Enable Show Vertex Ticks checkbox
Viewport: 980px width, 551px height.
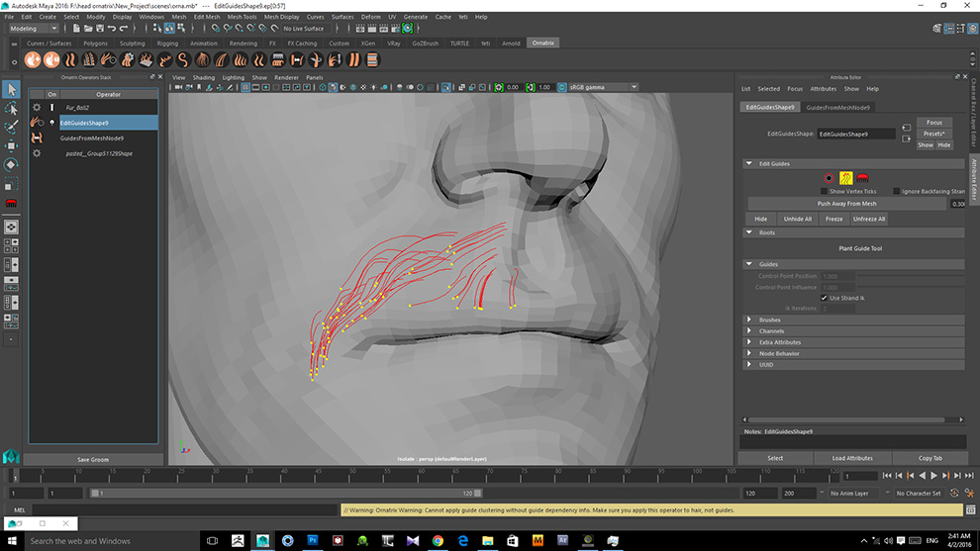click(824, 191)
